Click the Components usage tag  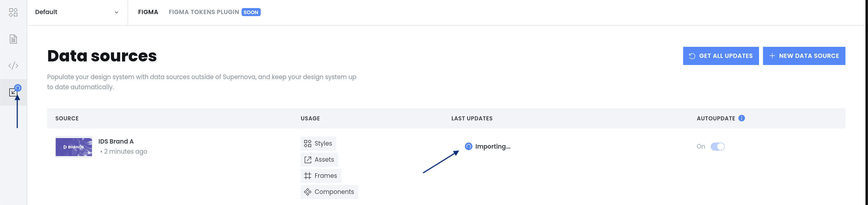[329, 192]
